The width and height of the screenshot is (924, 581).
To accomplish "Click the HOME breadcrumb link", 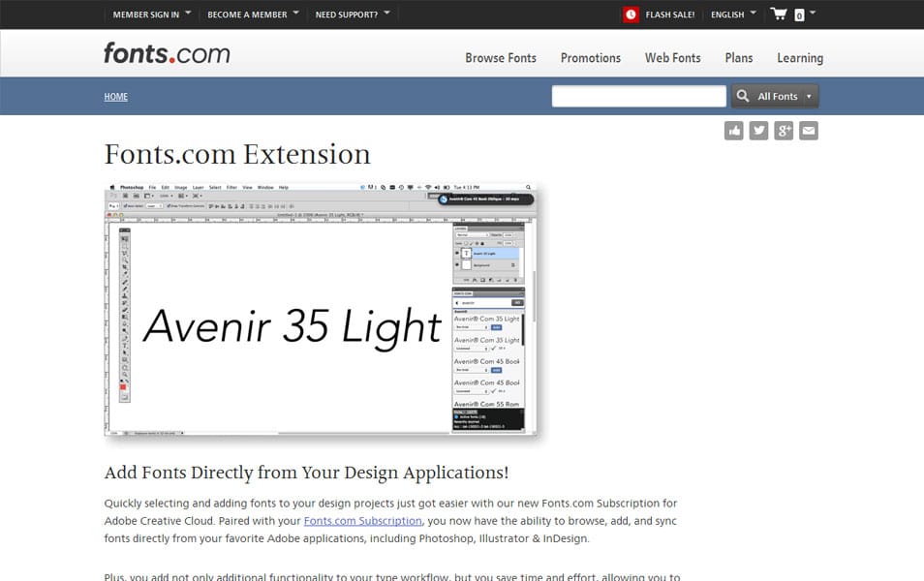I will point(115,97).
